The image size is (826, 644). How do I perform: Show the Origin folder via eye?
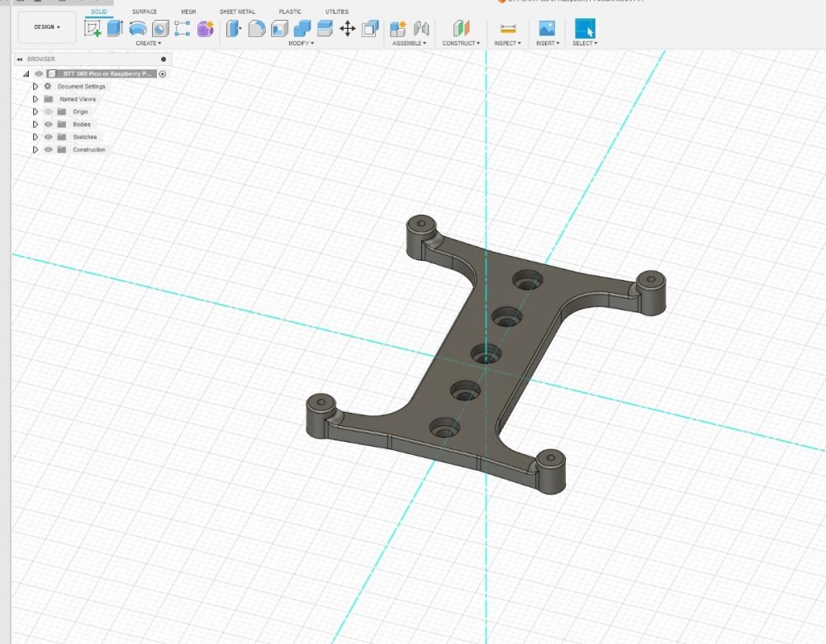tap(49, 111)
